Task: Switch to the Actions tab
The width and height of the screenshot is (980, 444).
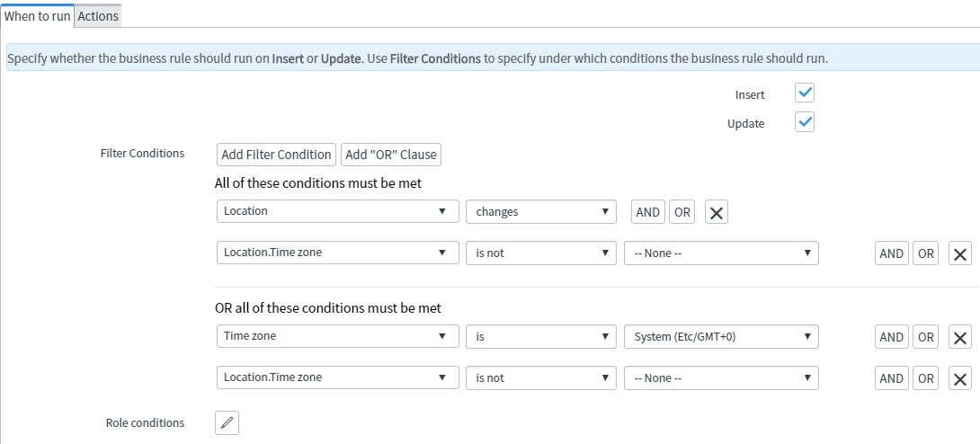Action: tap(98, 16)
